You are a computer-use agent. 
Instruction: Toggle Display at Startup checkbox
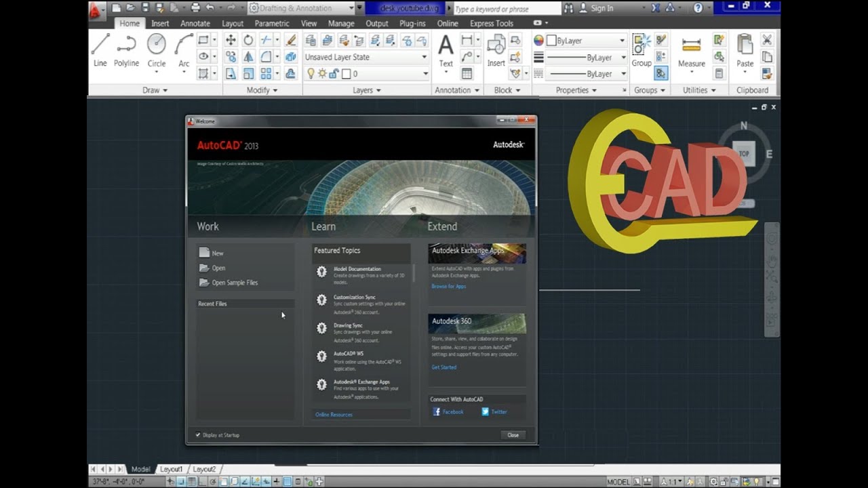point(198,435)
